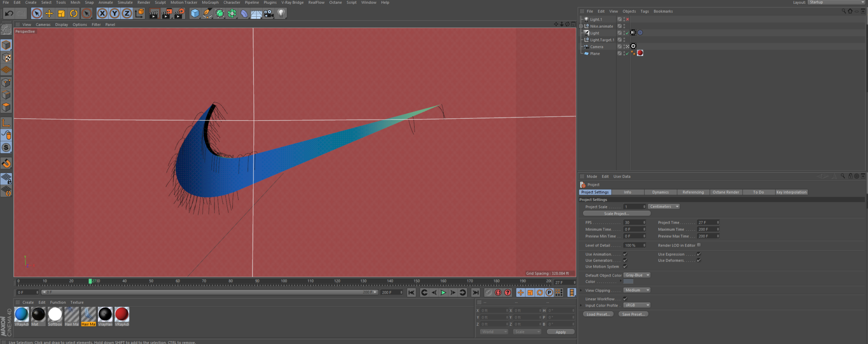Open the Spline Pen tool
This screenshot has width=868, height=344.
point(207,14)
